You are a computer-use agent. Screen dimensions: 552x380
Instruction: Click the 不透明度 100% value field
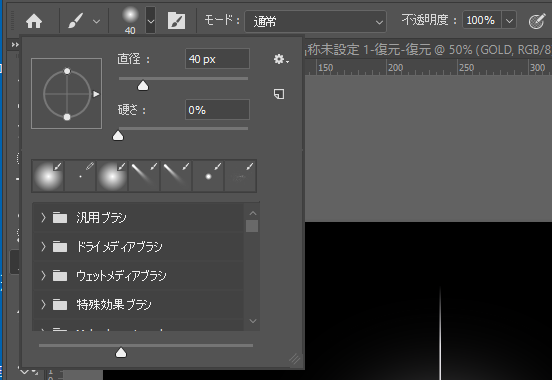[482, 20]
